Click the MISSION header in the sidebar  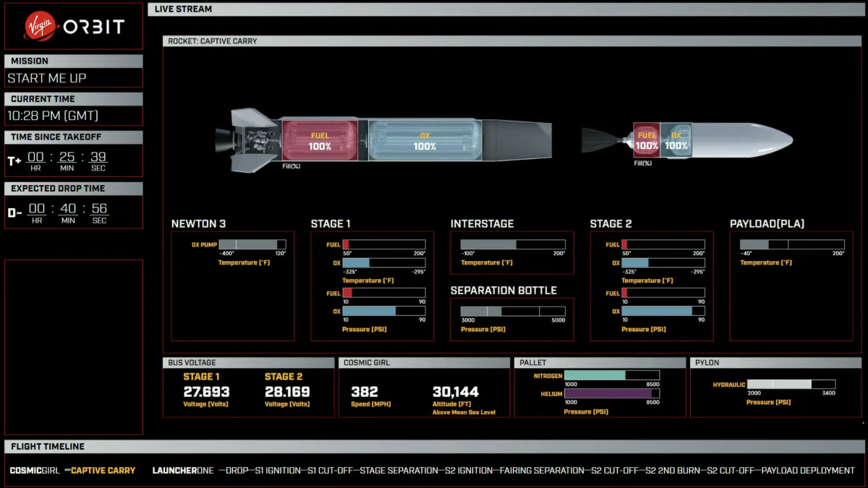[x=73, y=61]
